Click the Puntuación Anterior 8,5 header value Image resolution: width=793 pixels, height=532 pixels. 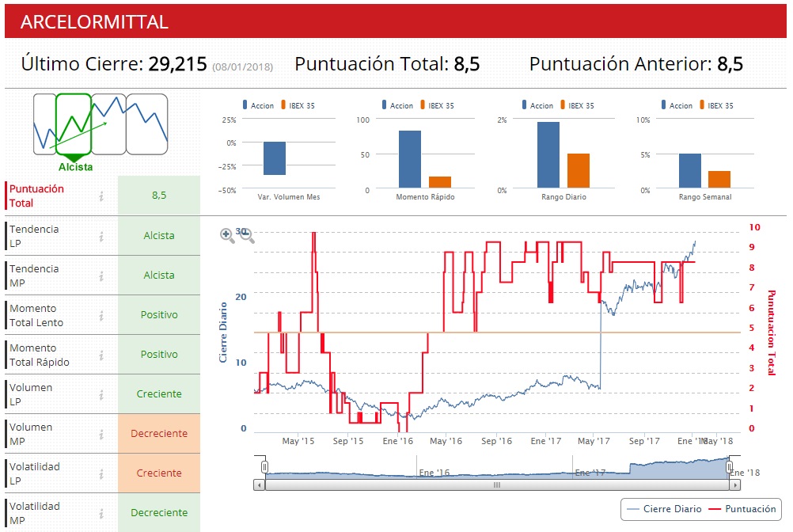(730, 64)
